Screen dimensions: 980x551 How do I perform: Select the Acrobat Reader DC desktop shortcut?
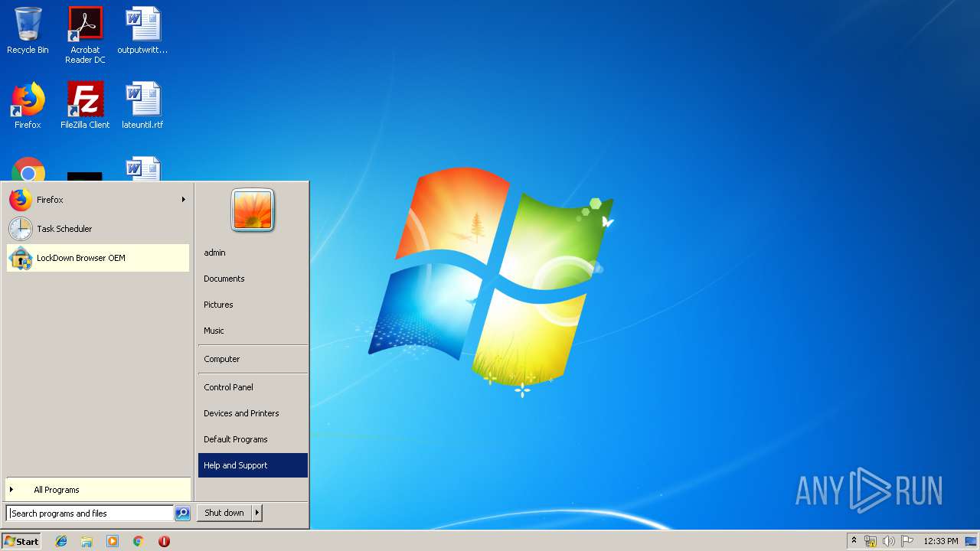85,35
